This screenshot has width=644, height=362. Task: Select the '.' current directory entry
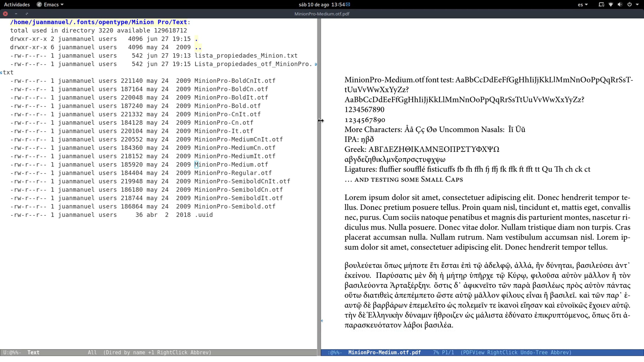[196, 39]
